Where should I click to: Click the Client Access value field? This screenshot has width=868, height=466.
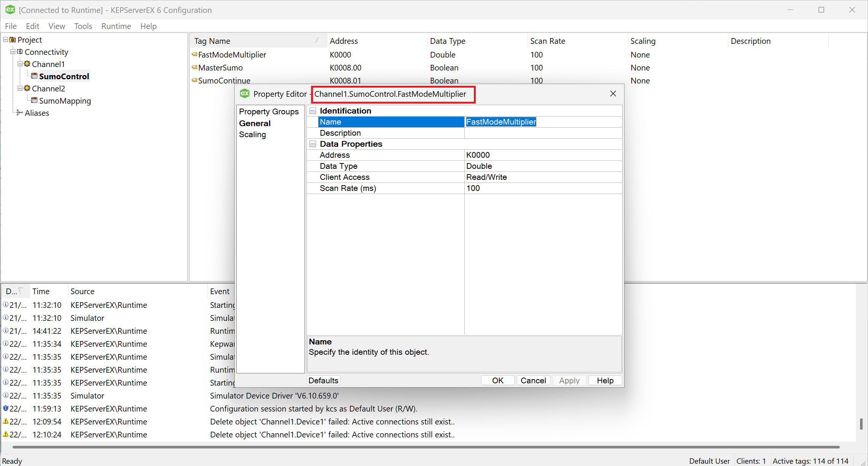(x=543, y=177)
